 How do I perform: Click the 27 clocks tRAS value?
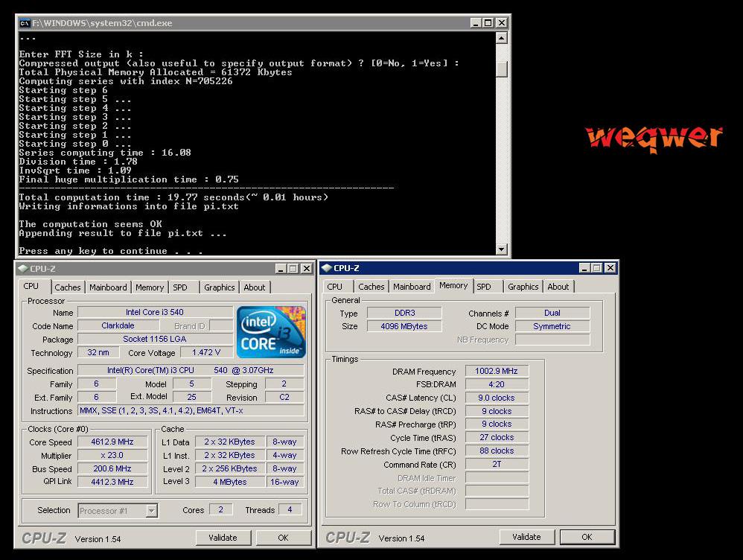pos(497,438)
